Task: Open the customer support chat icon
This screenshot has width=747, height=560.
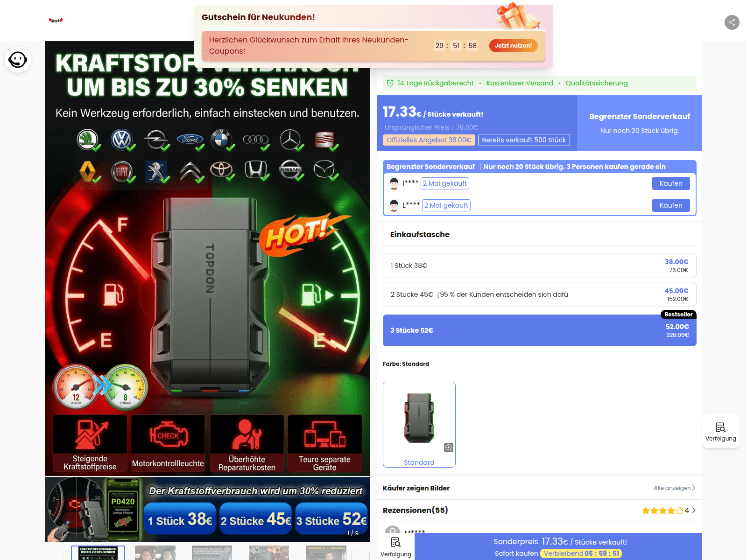Action: point(18,60)
